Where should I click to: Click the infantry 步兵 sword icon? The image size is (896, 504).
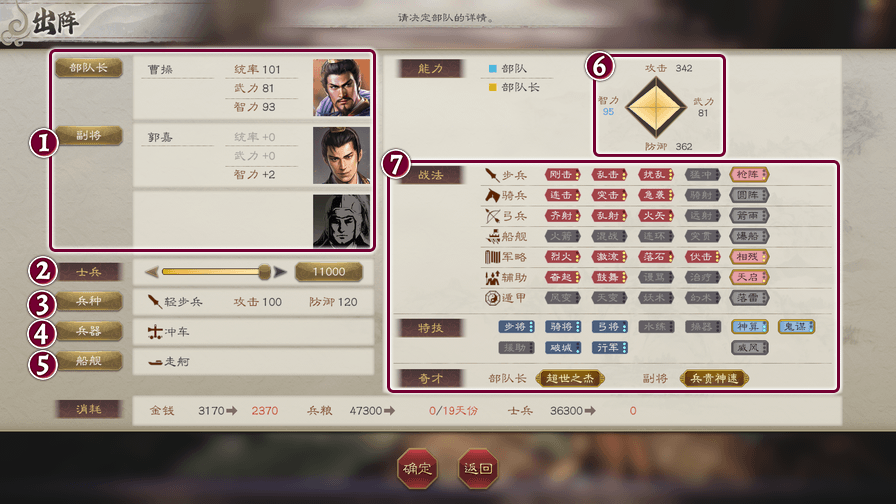click(492, 175)
